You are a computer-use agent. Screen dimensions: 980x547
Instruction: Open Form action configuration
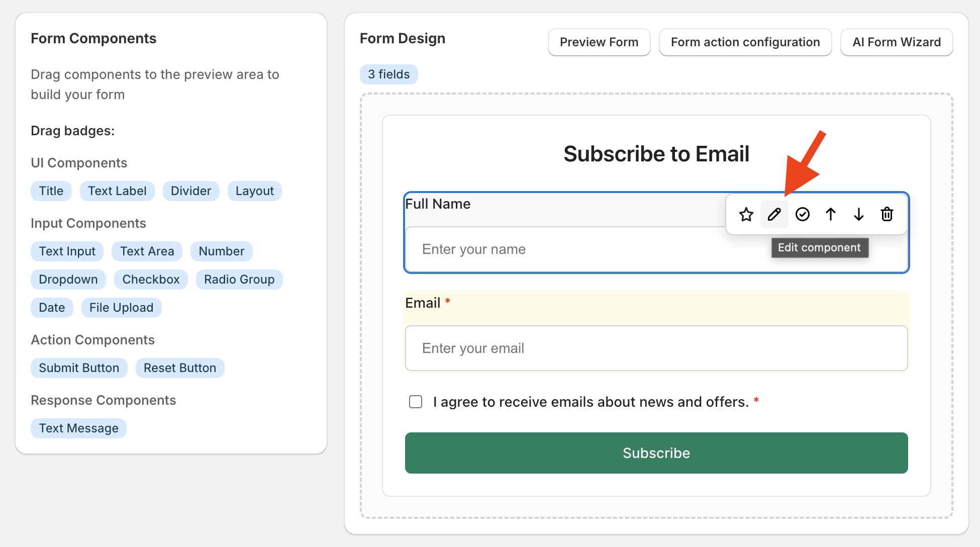745,42
